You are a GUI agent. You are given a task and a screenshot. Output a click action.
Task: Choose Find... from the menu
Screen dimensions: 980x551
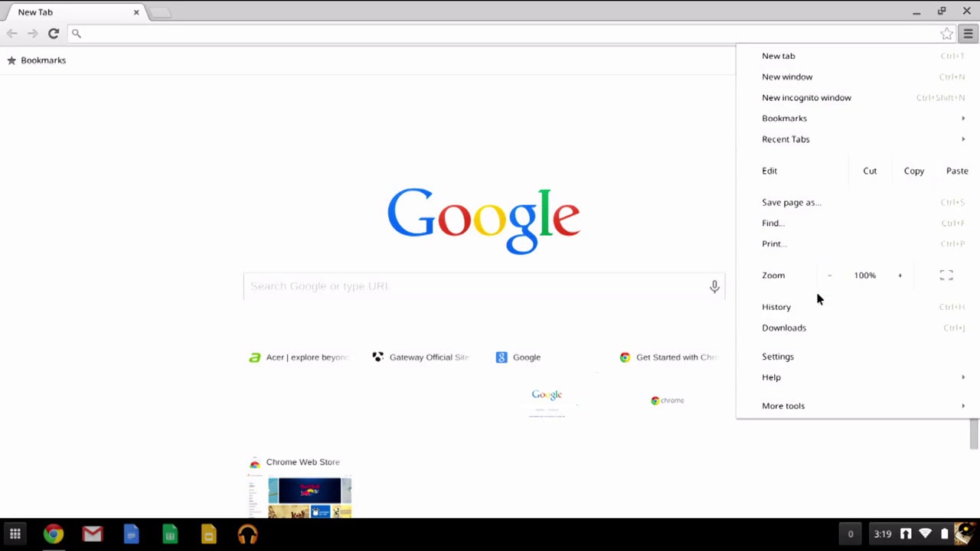click(857, 223)
